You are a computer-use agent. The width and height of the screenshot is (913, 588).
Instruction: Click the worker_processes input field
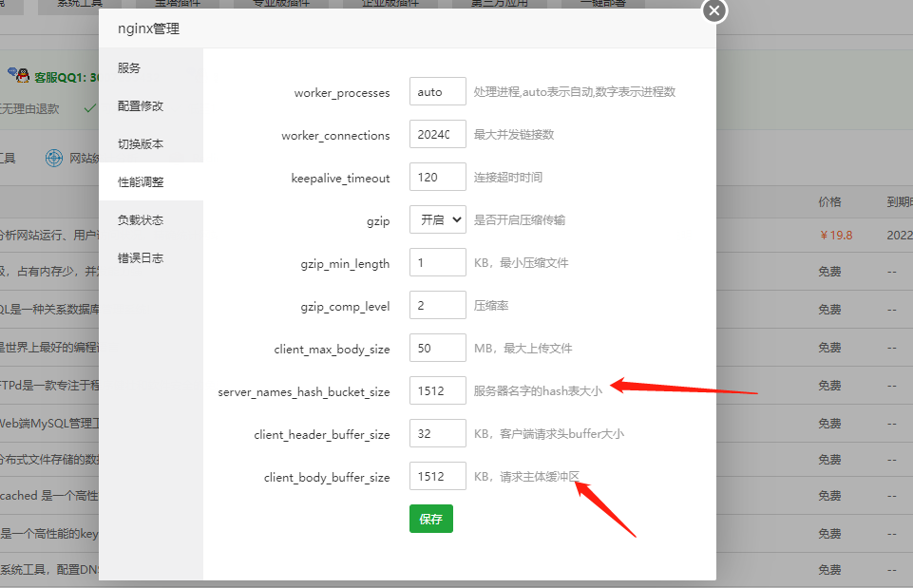[437, 91]
